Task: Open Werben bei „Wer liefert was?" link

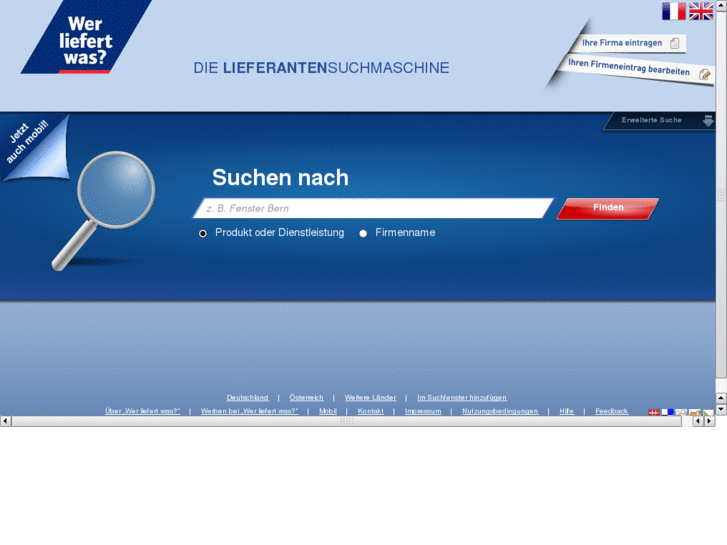Action: click(249, 411)
